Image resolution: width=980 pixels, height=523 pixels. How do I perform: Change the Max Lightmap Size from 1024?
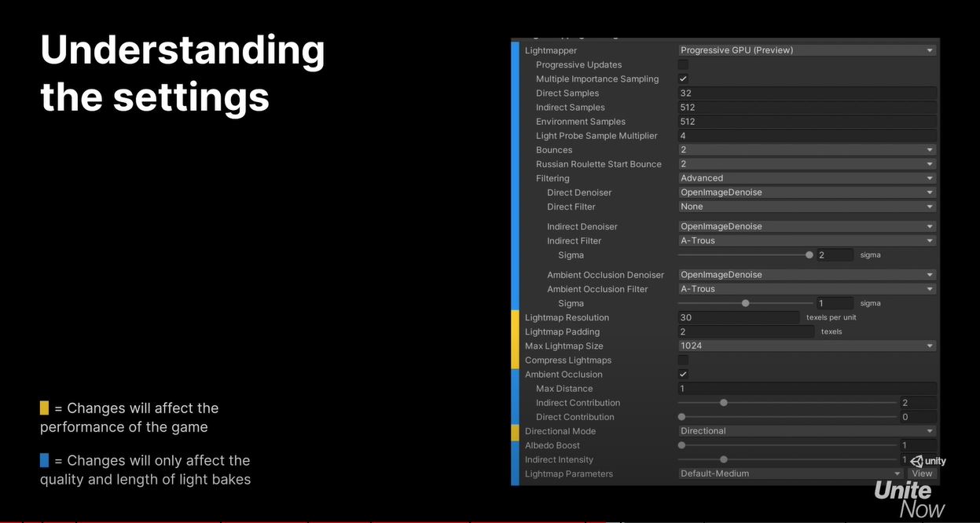pos(806,346)
